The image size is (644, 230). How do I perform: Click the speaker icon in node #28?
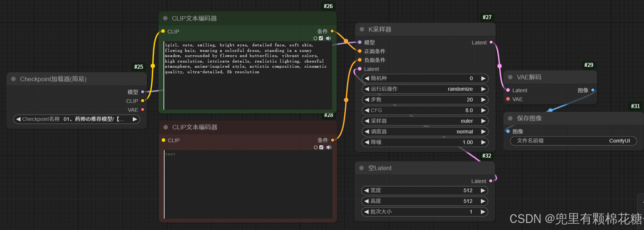pos(329,147)
